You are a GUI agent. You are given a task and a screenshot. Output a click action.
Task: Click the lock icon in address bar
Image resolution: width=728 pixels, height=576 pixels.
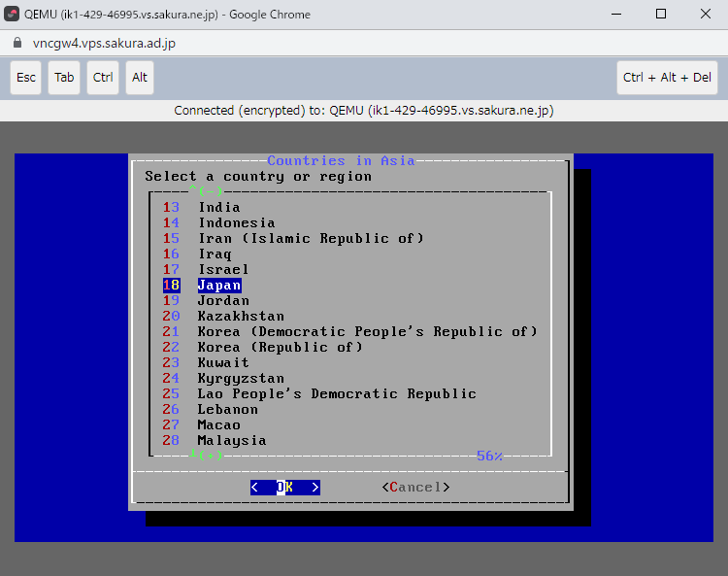tap(15, 44)
